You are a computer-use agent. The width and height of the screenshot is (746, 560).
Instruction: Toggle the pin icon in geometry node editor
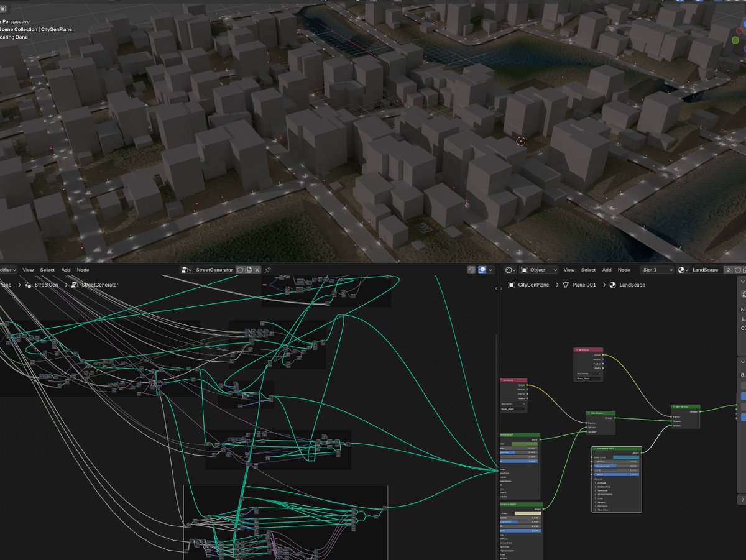click(x=267, y=270)
